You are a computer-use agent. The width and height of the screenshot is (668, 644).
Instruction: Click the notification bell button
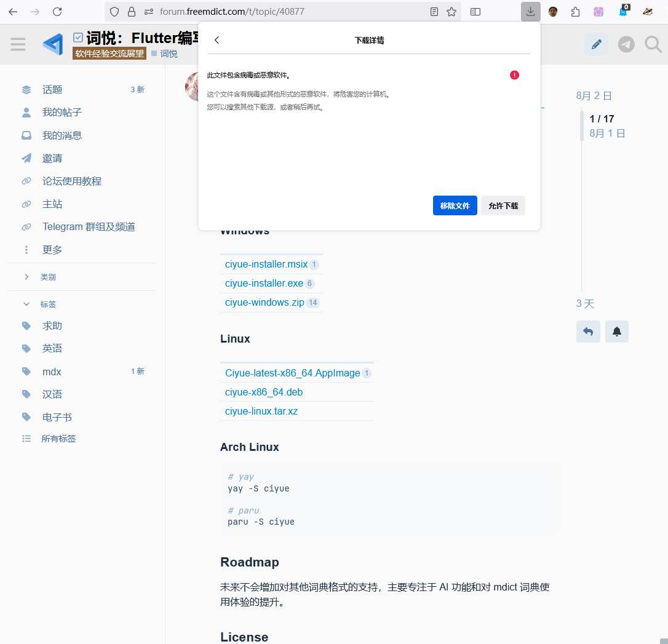pyautogui.click(x=616, y=332)
